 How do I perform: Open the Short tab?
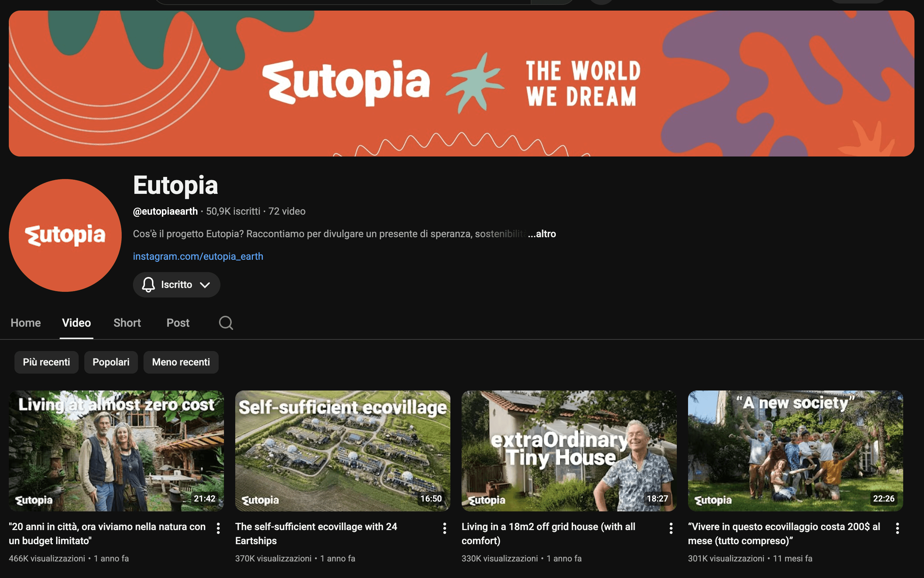[127, 322]
